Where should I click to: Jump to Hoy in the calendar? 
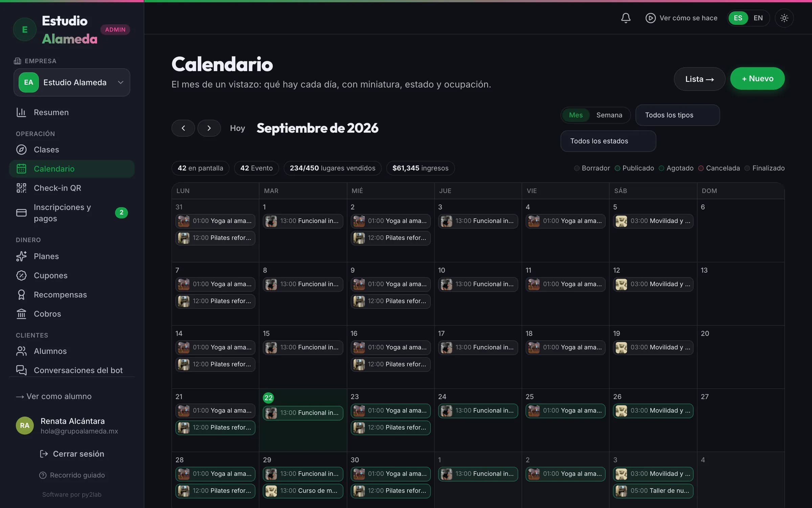[237, 128]
